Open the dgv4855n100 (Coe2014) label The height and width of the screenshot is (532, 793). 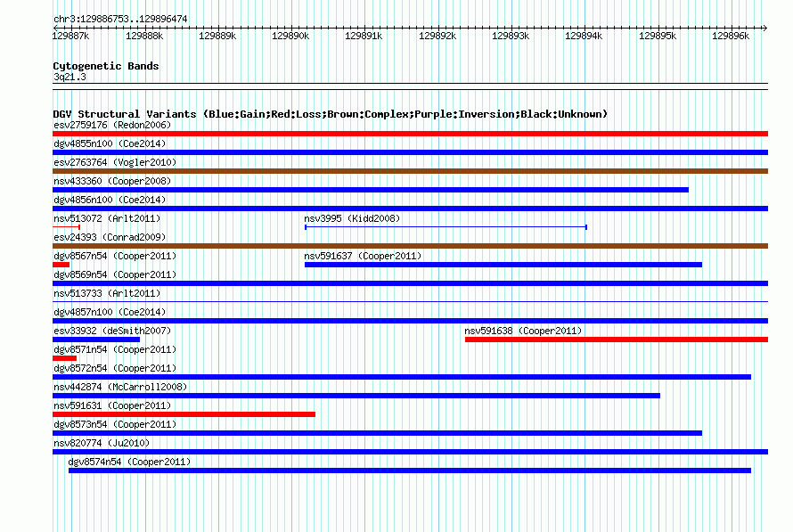110,143
